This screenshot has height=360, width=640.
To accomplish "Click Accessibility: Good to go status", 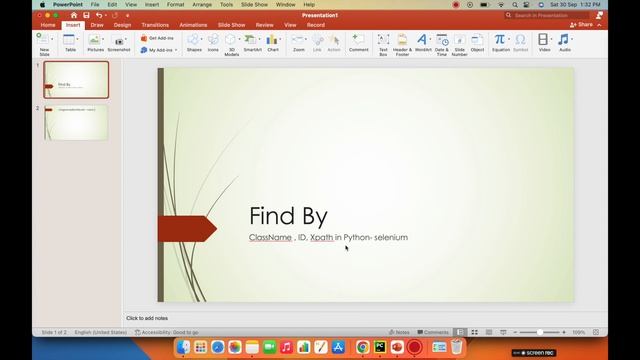I will [167, 332].
